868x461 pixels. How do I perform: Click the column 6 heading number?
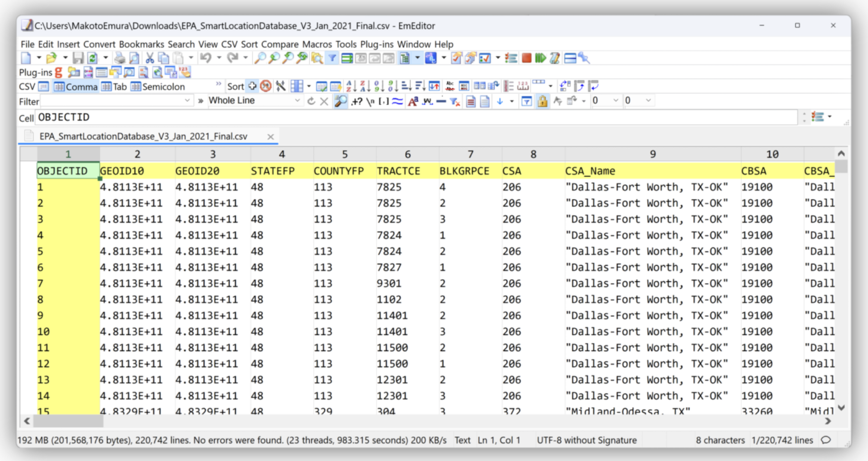(408, 154)
